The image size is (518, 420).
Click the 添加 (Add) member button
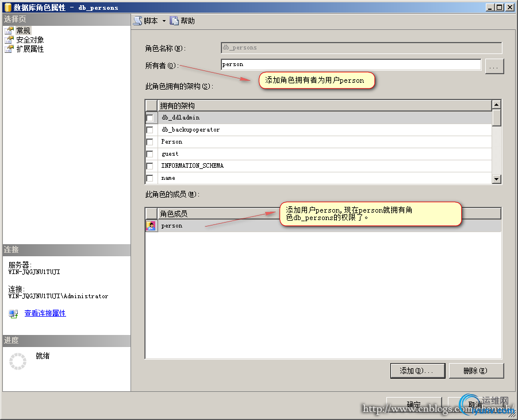click(x=417, y=371)
